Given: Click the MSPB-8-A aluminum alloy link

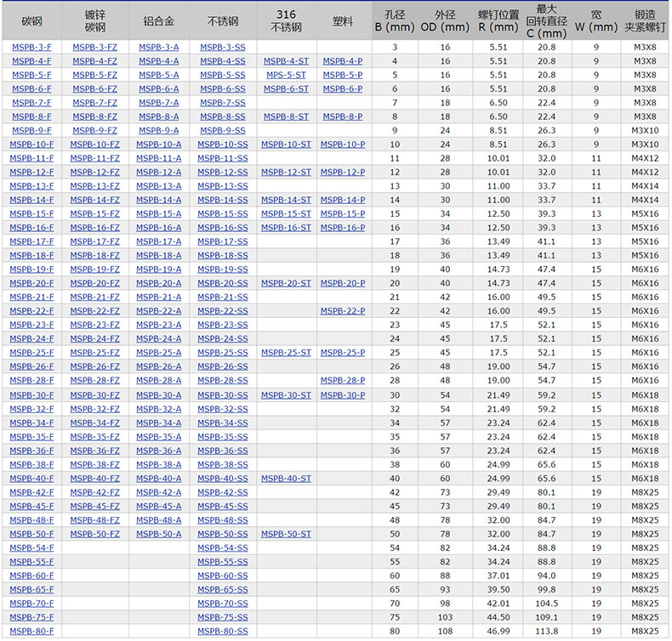Looking at the screenshot, I should (158, 116).
